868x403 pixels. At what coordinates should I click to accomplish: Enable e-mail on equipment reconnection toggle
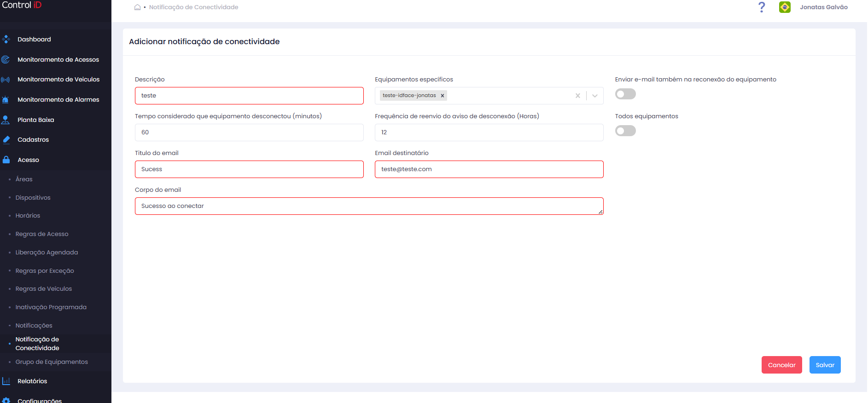pyautogui.click(x=625, y=94)
